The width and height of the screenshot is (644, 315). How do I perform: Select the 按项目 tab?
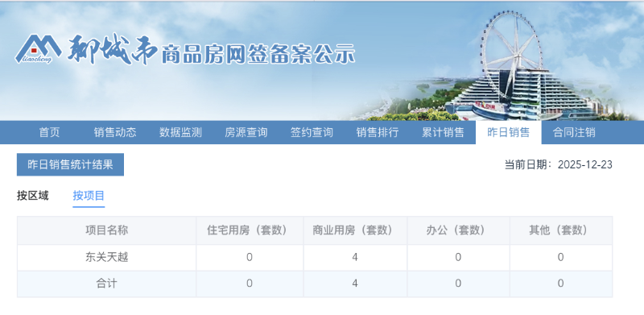[x=89, y=196]
